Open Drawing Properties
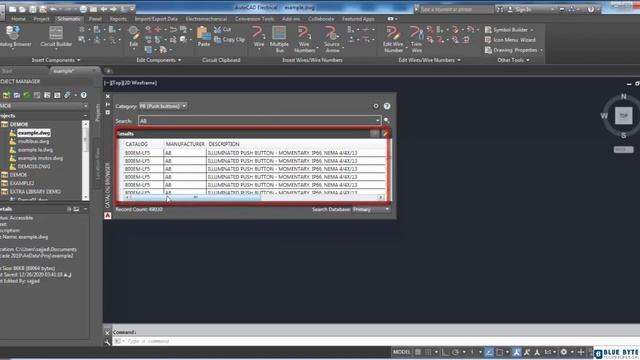The image size is (640, 360). tap(513, 50)
